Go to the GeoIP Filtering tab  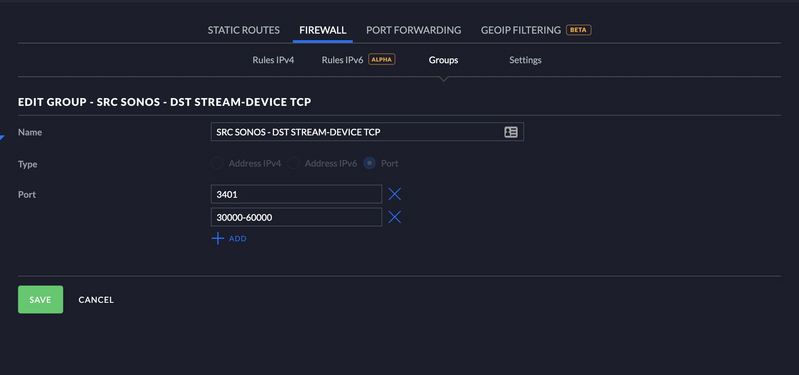pos(521,30)
